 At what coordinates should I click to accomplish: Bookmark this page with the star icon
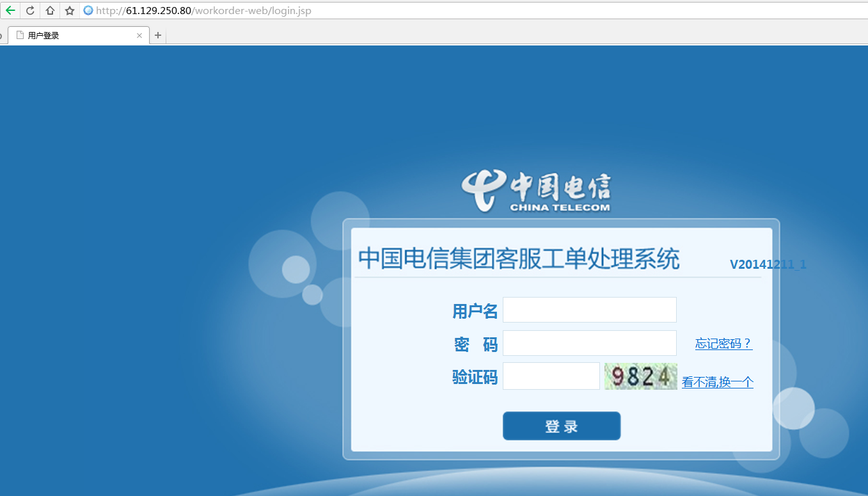point(70,10)
